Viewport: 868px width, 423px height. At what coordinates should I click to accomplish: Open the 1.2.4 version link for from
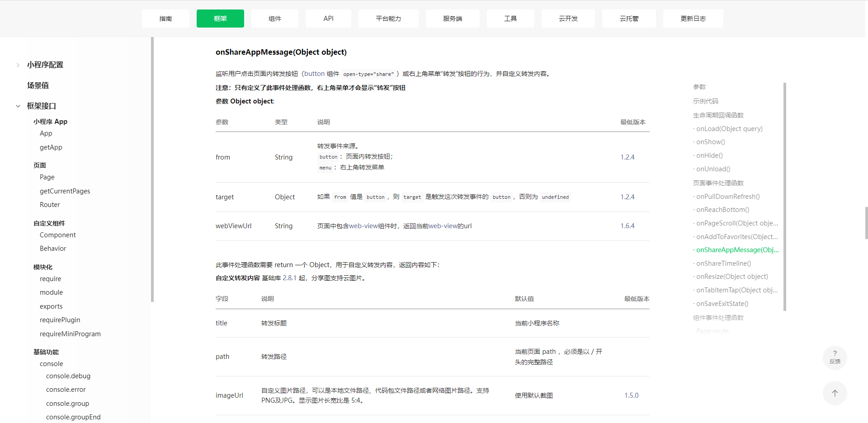627,157
